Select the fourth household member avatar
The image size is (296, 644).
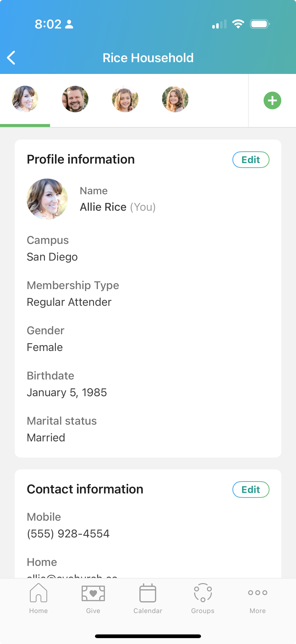[175, 99]
